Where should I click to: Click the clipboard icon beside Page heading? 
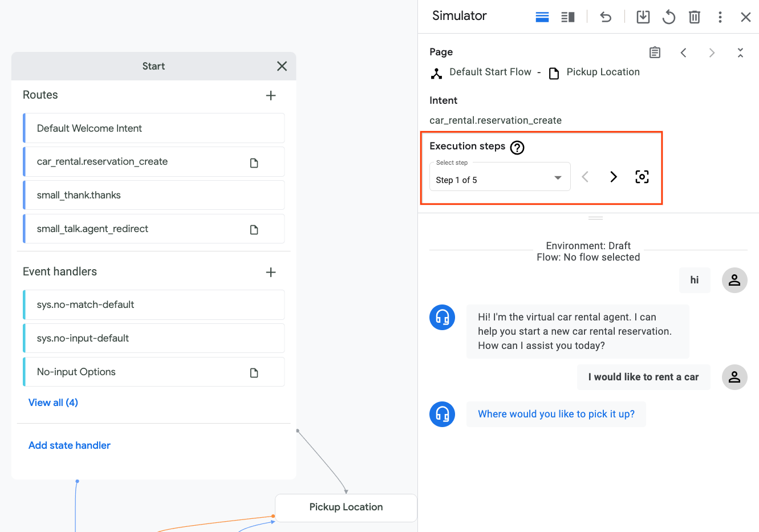[655, 52]
